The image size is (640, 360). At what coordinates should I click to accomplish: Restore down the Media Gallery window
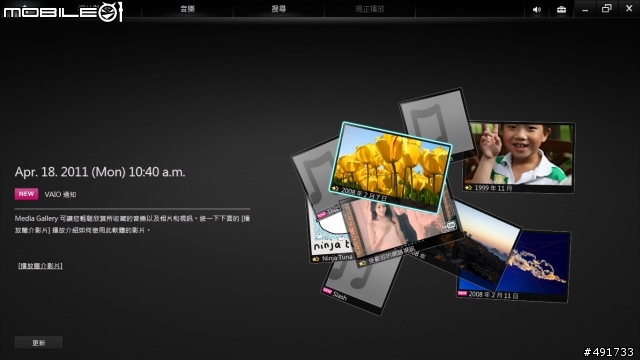pos(607,8)
